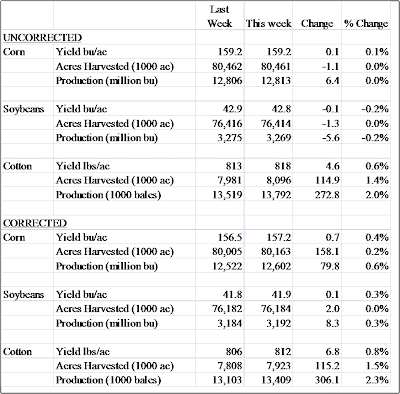Click the Soybeans label under UNCORRECTED

[24, 109]
